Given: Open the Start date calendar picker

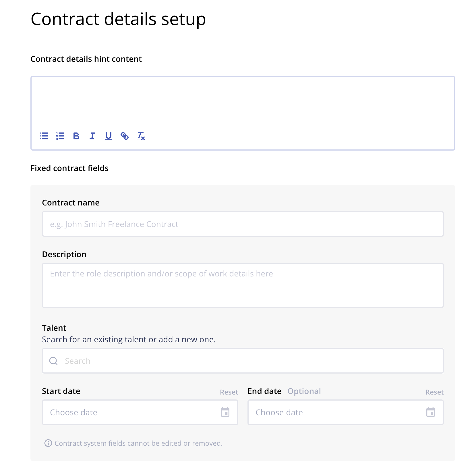Looking at the screenshot, I should coord(225,412).
